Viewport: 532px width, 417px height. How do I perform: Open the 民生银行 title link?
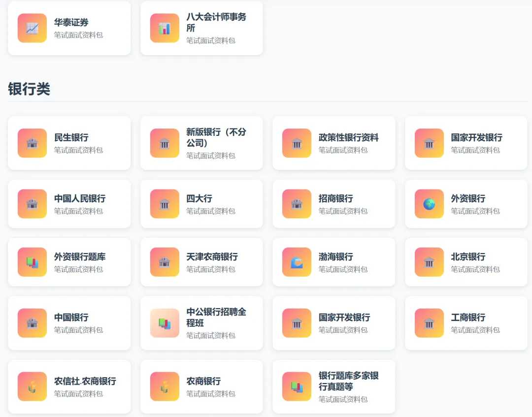click(71, 137)
